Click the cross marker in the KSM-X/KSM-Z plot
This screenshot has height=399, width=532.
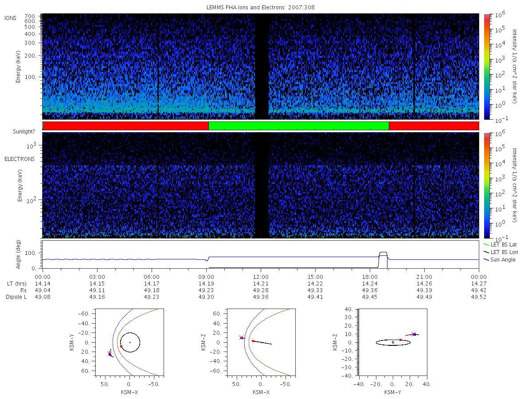(241, 337)
